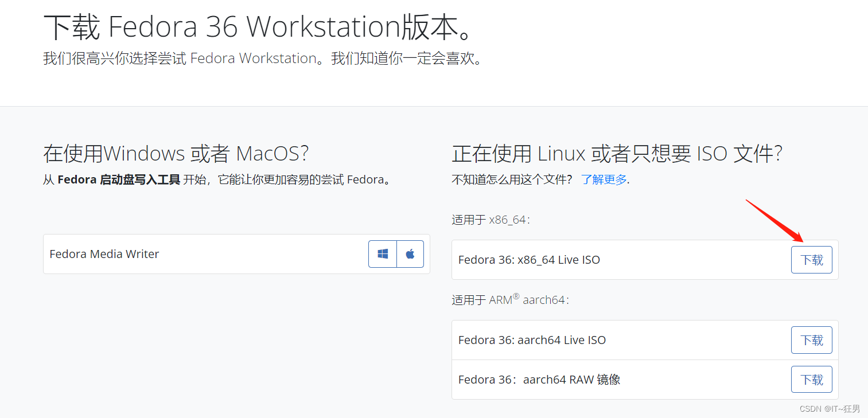Click the Fedora Media Writer label
The width and height of the screenshot is (868, 418).
(104, 254)
